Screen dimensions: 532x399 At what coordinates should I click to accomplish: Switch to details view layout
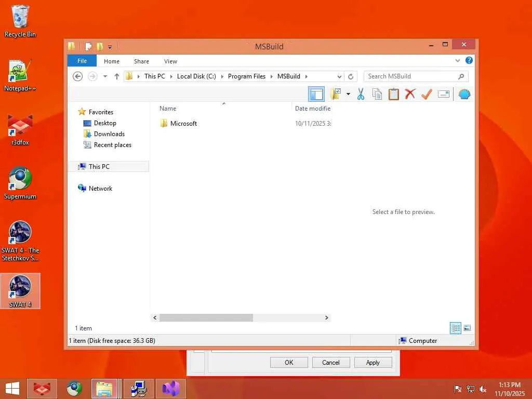point(455,328)
